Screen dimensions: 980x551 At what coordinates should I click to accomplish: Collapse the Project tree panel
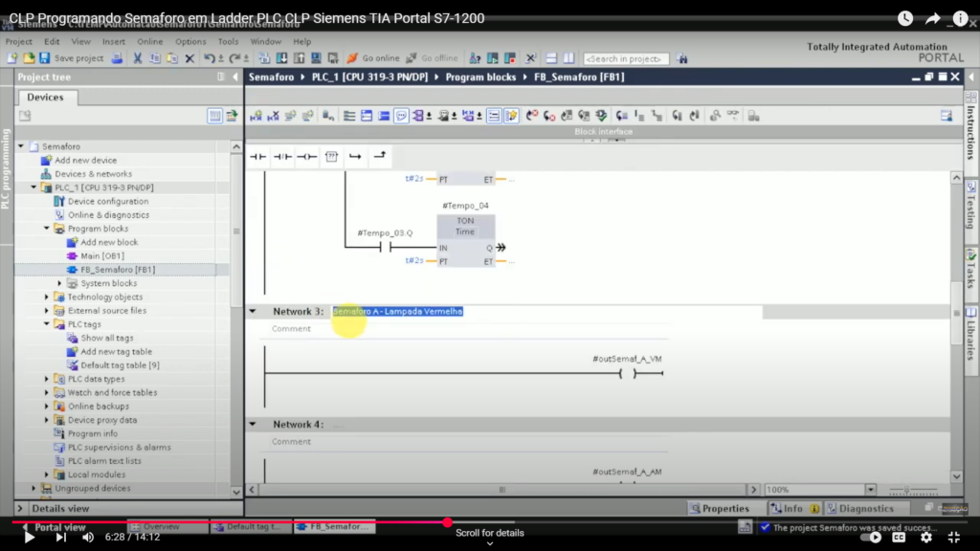tap(235, 77)
